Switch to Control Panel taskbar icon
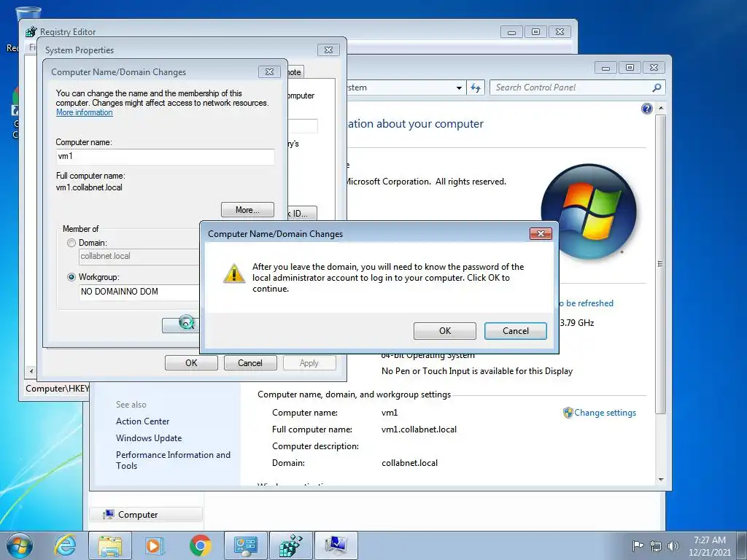 tap(246, 545)
